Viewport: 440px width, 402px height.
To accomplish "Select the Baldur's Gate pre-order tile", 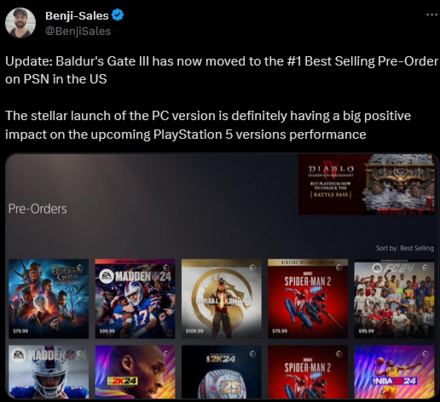I will point(49,299).
